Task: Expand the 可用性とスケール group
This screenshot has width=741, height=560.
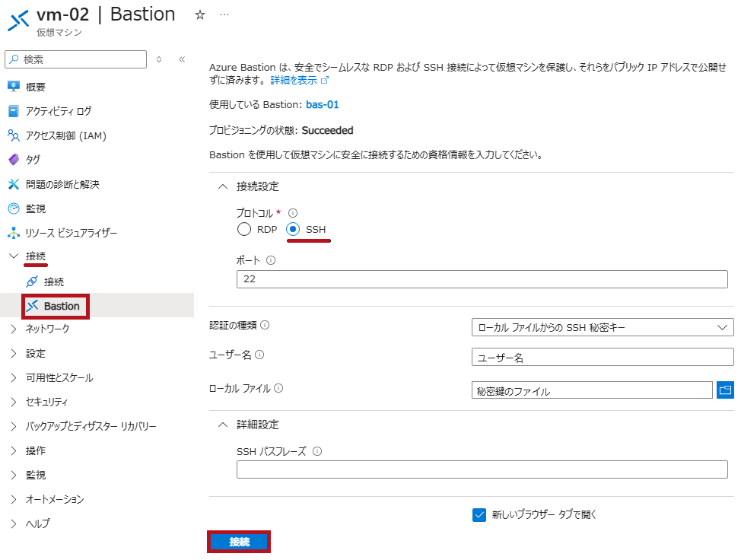Action: [x=14, y=377]
